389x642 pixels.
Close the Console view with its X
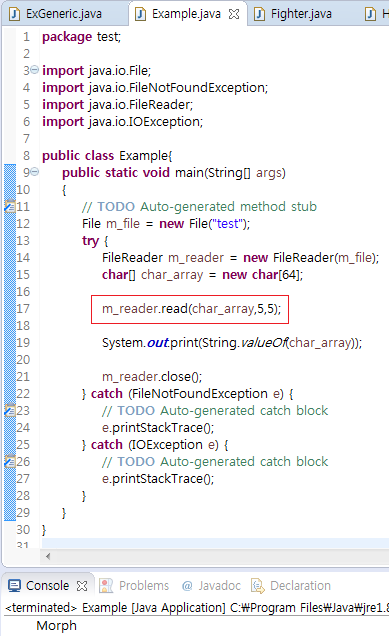(82, 586)
